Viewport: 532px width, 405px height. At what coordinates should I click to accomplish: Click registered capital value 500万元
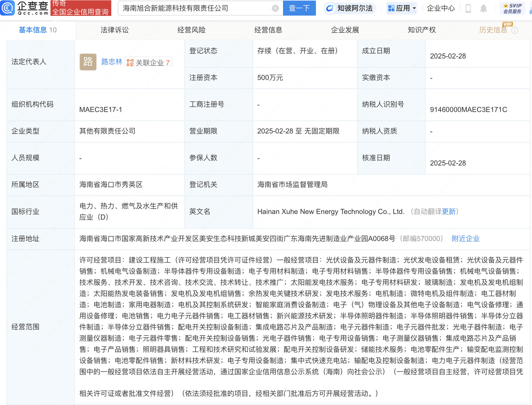click(x=270, y=78)
